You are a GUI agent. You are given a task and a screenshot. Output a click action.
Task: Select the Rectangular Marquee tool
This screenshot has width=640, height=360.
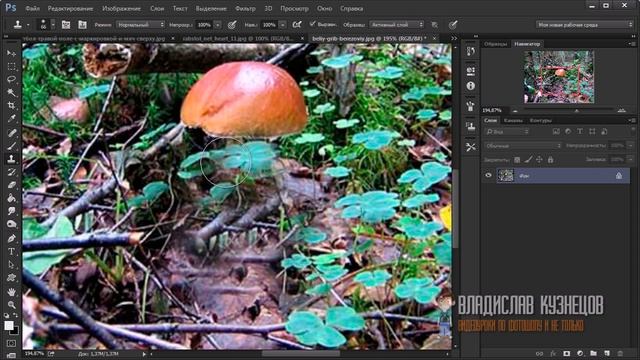click(11, 67)
